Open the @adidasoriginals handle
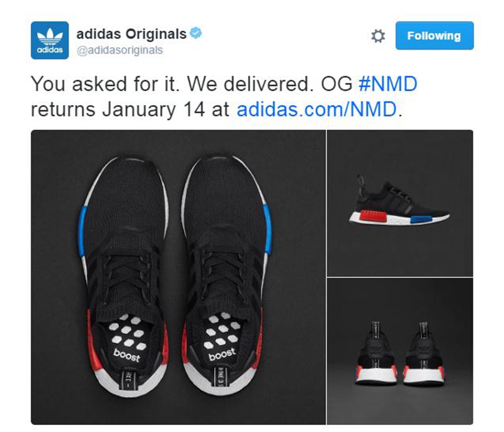 [x=120, y=50]
